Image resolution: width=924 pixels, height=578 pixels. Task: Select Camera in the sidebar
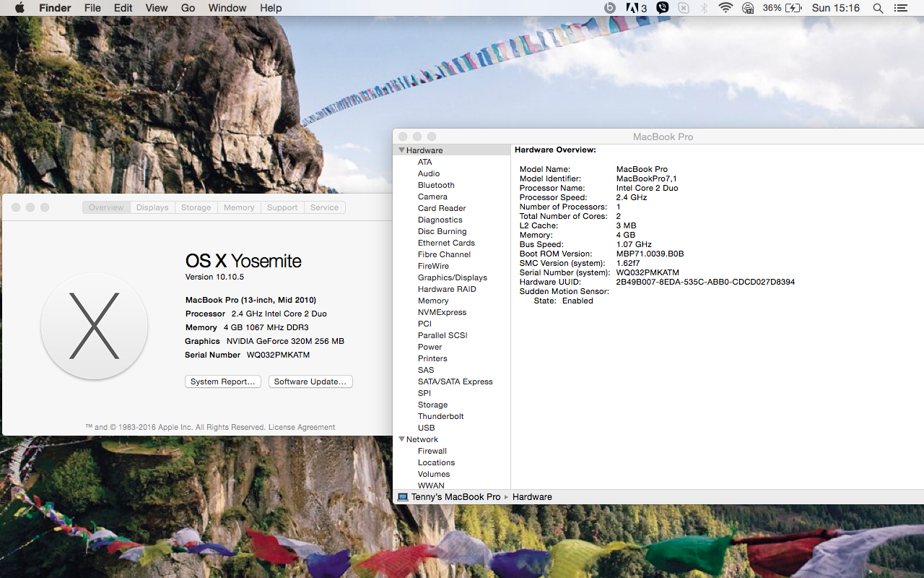[432, 197]
